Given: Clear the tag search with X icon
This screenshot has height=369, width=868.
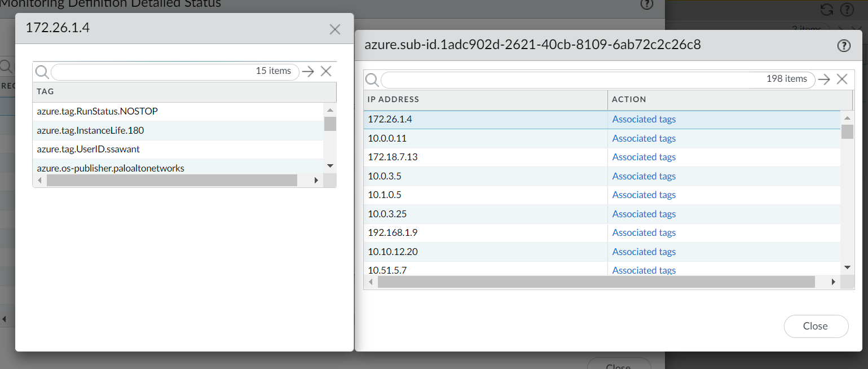Looking at the screenshot, I should (325, 71).
